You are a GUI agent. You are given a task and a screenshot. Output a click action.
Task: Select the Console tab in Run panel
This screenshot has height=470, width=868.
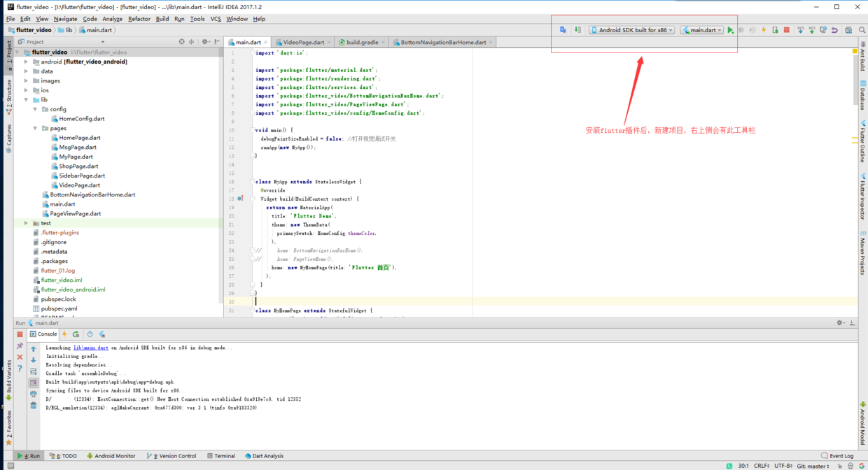[43, 334]
